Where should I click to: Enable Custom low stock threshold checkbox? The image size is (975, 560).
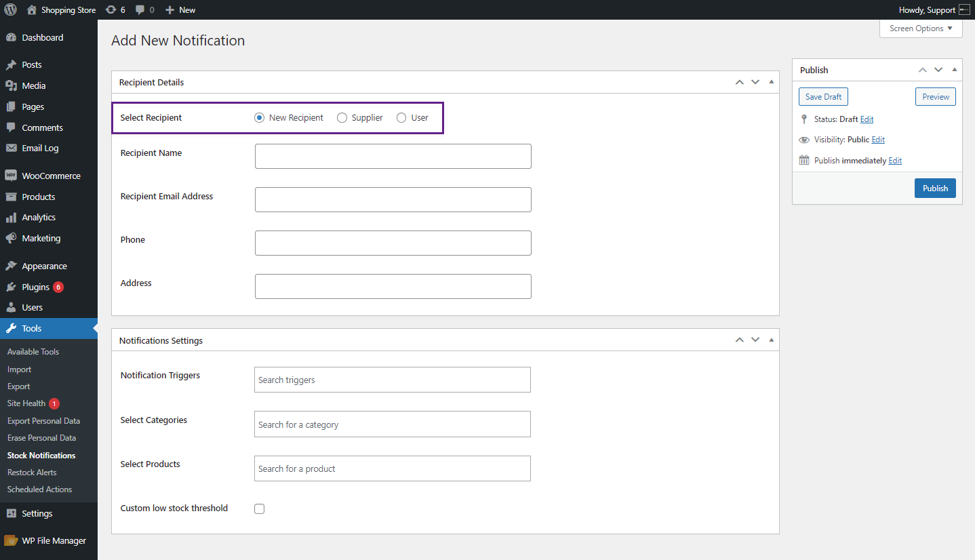click(259, 508)
